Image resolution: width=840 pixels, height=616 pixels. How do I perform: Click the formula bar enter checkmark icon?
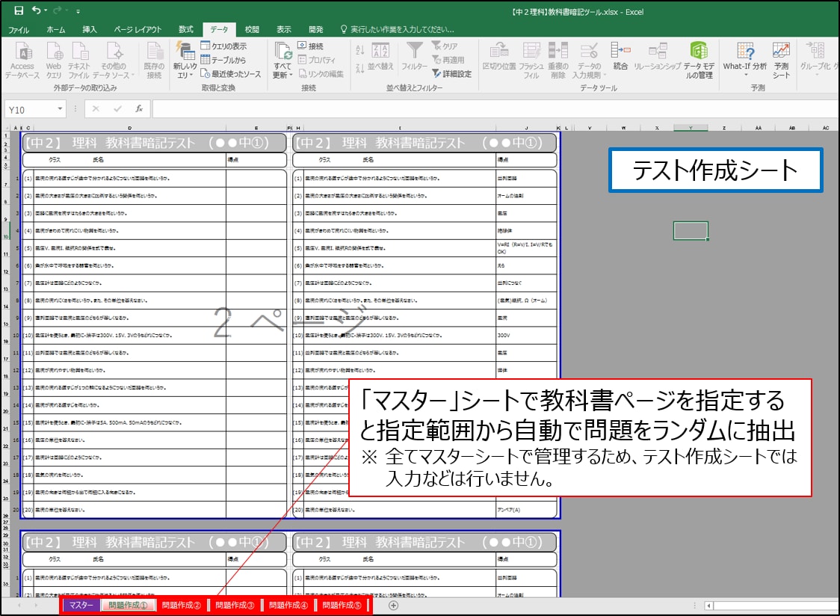point(117,109)
